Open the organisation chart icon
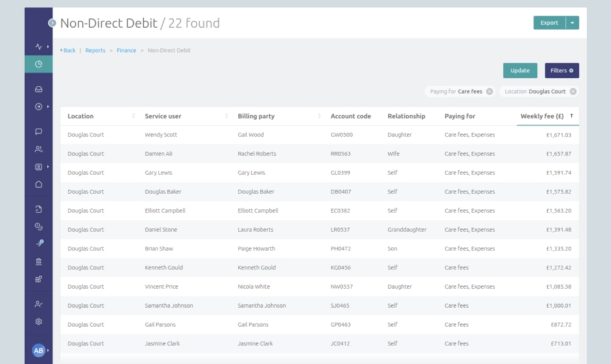The width and height of the screenshot is (611, 364). tap(38, 277)
